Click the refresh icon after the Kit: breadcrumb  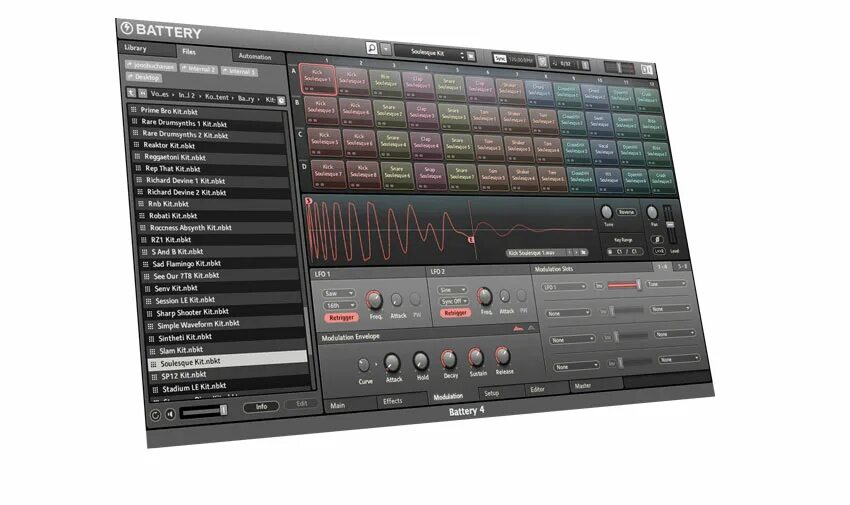[x=281, y=100]
